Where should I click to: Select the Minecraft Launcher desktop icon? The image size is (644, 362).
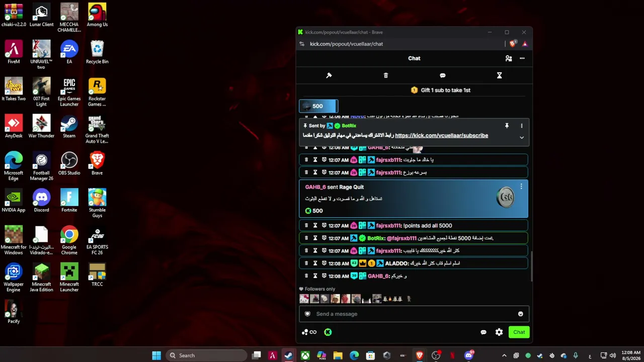click(69, 278)
